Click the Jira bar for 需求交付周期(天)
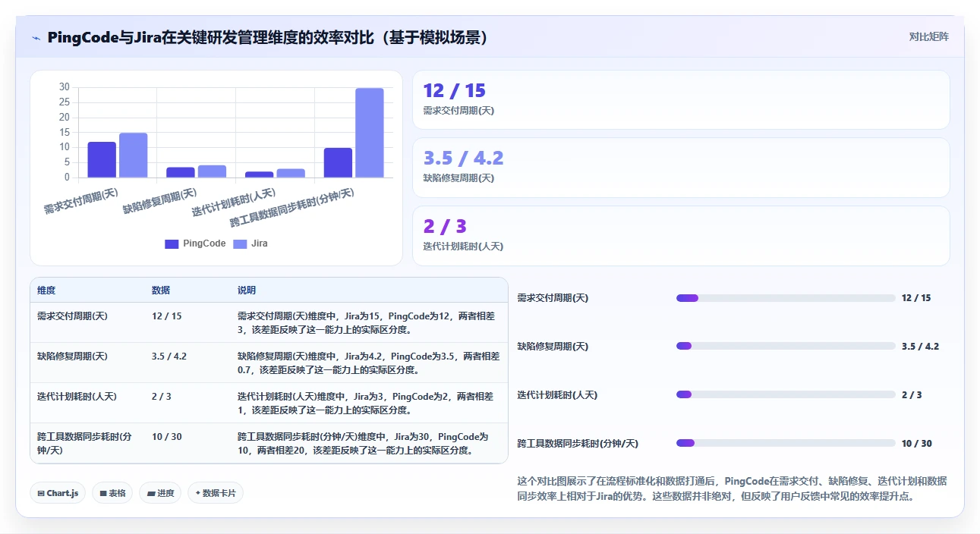Viewport: 980px width, 534px height. coord(133,155)
